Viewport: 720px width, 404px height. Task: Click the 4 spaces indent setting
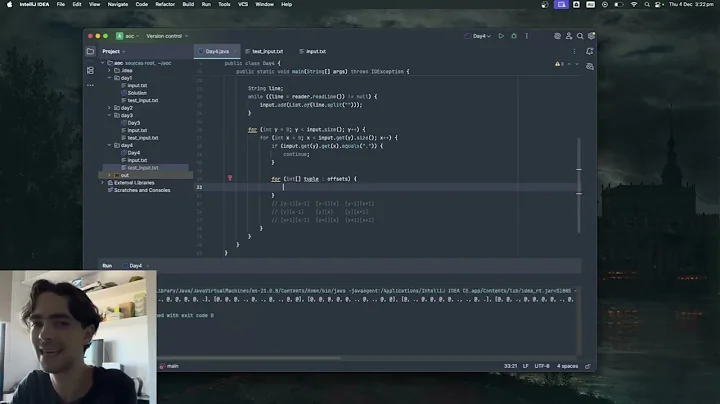click(568, 366)
